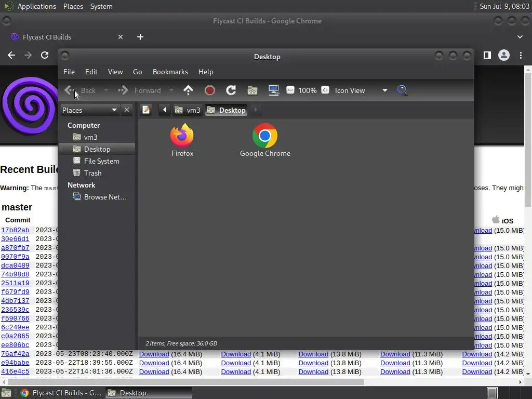Reload the Desktop folder in file manager
The image size is (532, 399).
(231, 90)
